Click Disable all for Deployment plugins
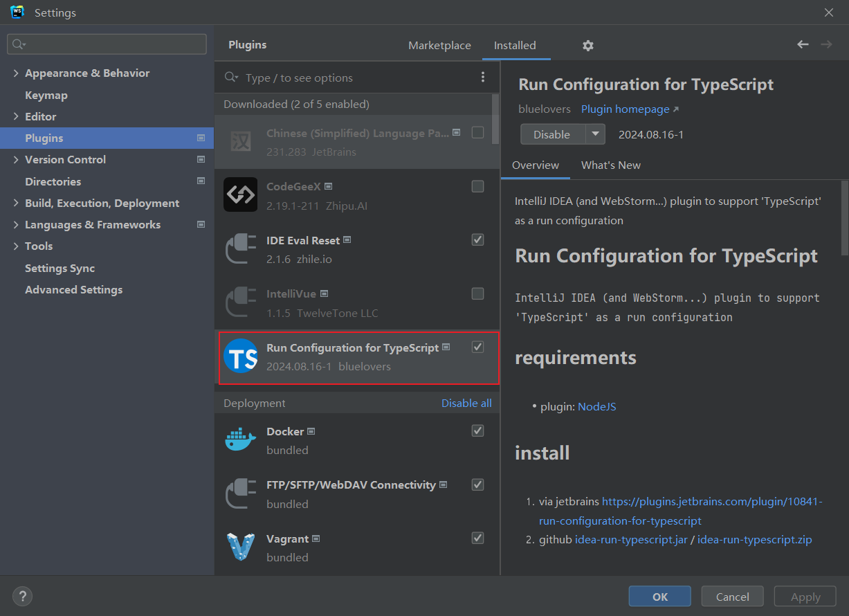Viewport: 849px width, 616px height. click(x=467, y=403)
